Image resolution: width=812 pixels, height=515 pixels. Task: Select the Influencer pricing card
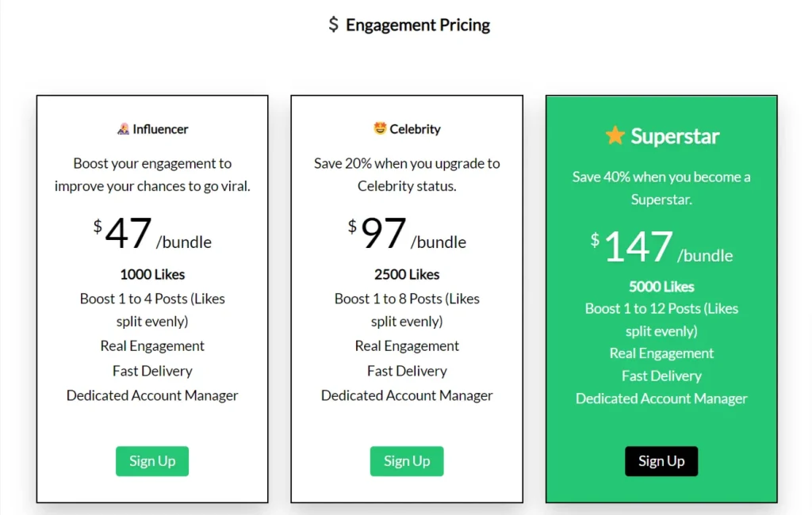pyautogui.click(x=151, y=297)
